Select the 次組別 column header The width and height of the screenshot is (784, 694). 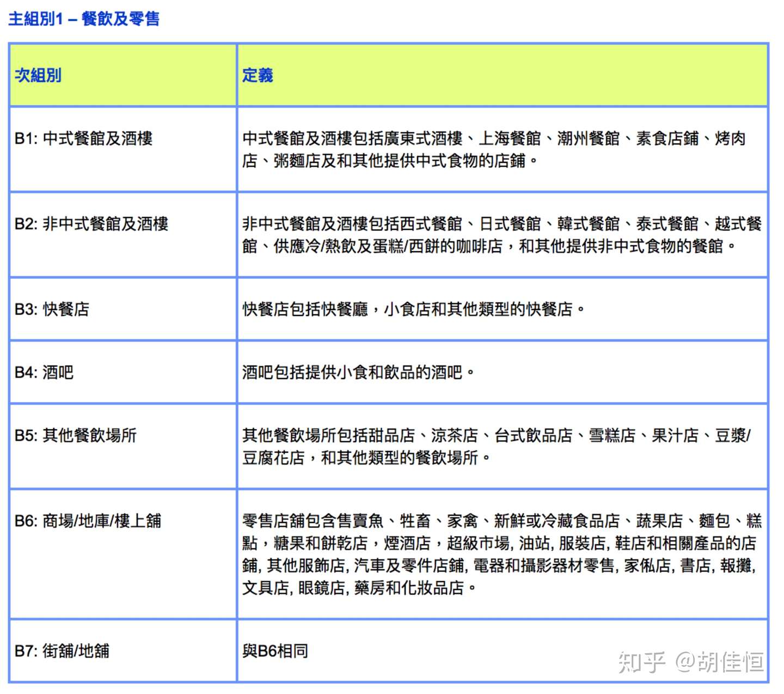(x=123, y=75)
